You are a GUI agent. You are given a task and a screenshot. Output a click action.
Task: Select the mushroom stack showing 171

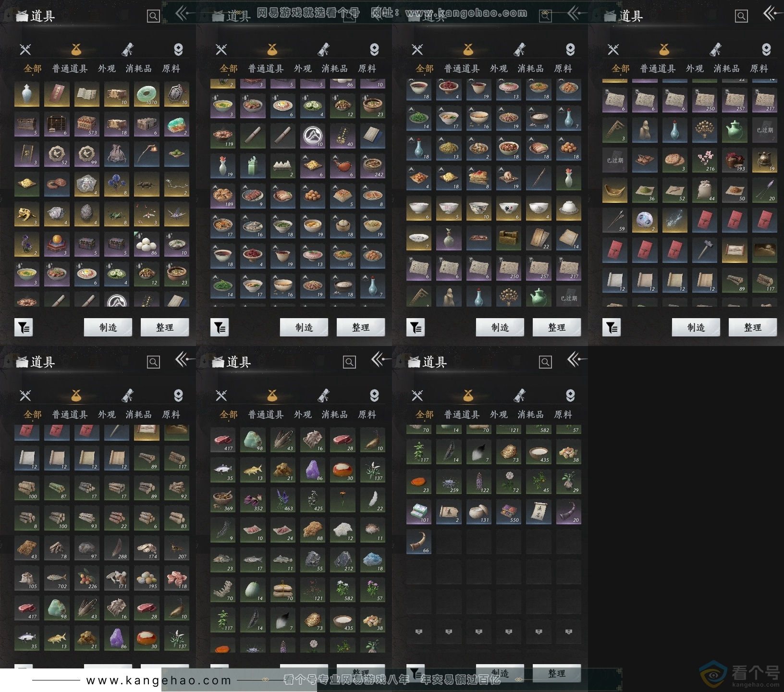[117, 579]
